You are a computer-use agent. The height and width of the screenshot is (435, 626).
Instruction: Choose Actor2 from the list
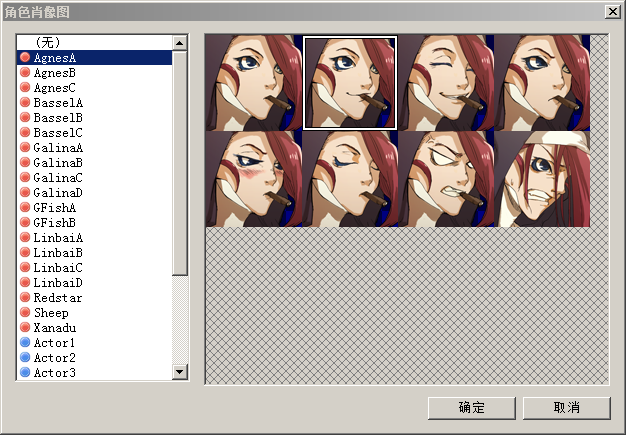pos(95,358)
